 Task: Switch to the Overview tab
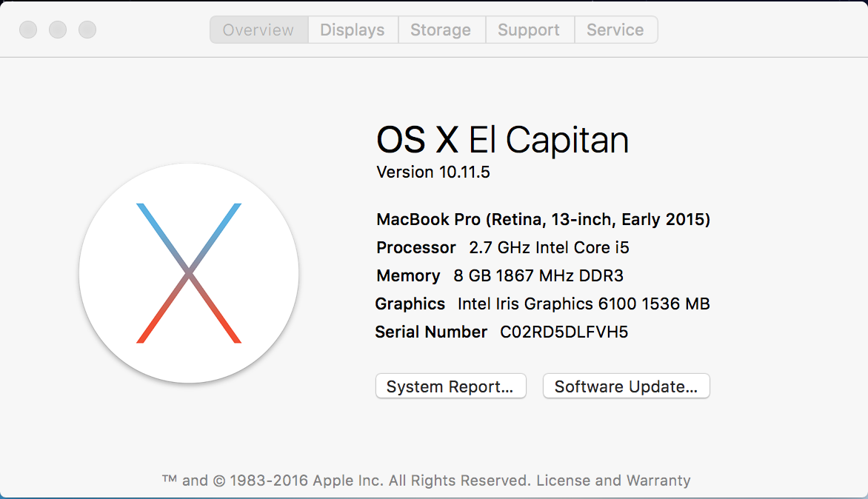tap(258, 30)
